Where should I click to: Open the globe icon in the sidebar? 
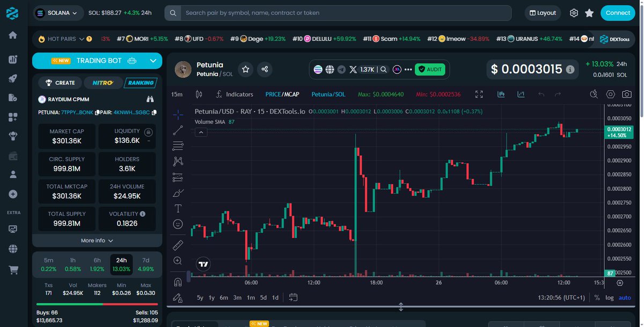[13, 249]
